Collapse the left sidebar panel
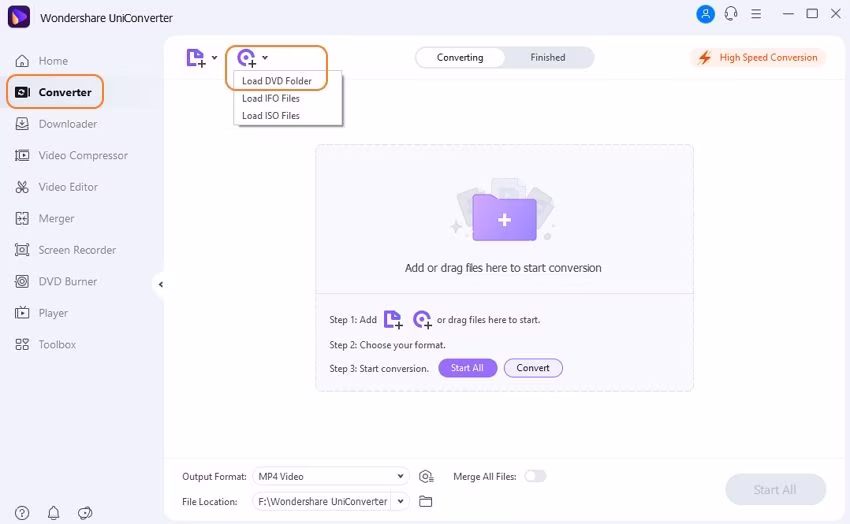Image resolution: width=850 pixels, height=524 pixels. [x=160, y=284]
